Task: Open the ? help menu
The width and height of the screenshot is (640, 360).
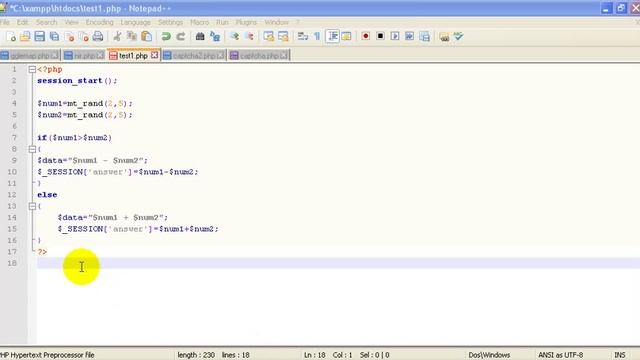Action: 298,22
